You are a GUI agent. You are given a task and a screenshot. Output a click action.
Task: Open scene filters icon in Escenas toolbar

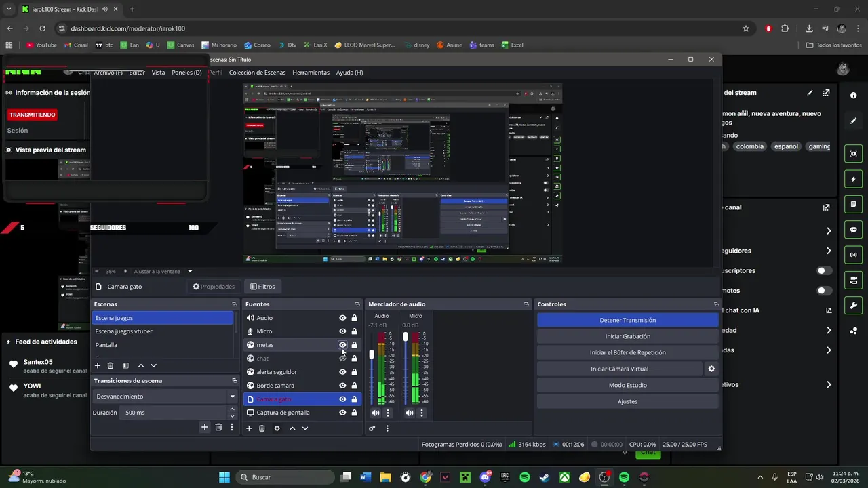click(125, 365)
